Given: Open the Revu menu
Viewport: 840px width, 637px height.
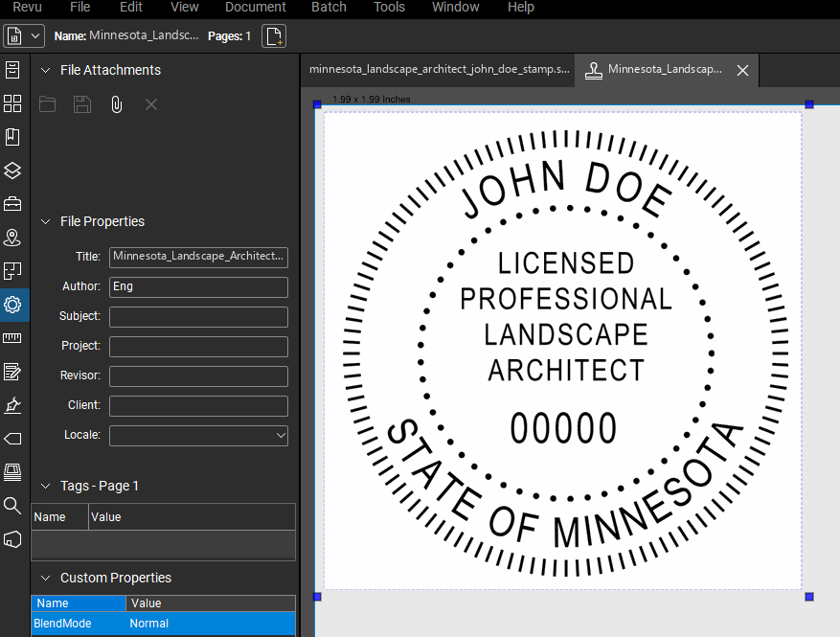Looking at the screenshot, I should point(27,7).
